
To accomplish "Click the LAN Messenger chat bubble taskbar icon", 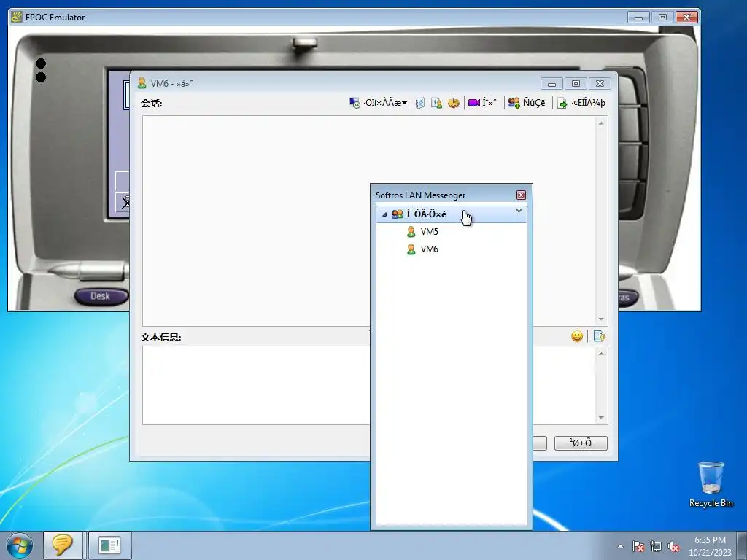I will tap(63, 545).
